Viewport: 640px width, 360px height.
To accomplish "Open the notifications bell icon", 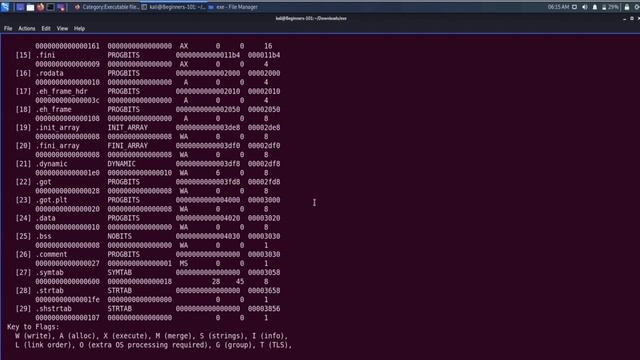I will [595, 7].
